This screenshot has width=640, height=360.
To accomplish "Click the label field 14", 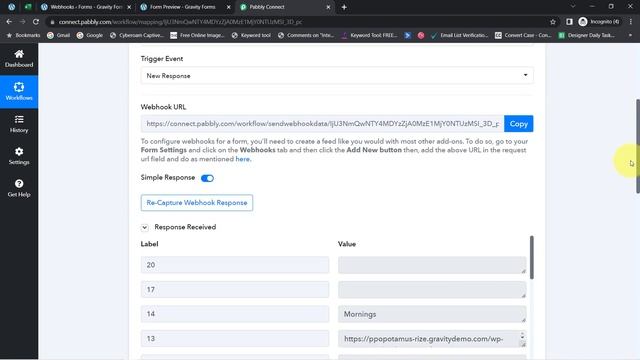I will (235, 314).
